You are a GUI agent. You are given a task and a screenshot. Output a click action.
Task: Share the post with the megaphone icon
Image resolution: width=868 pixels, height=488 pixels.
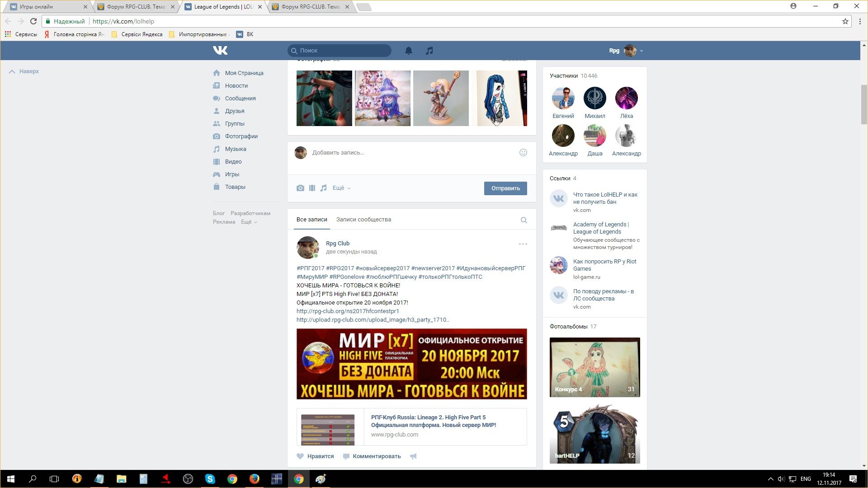click(413, 456)
